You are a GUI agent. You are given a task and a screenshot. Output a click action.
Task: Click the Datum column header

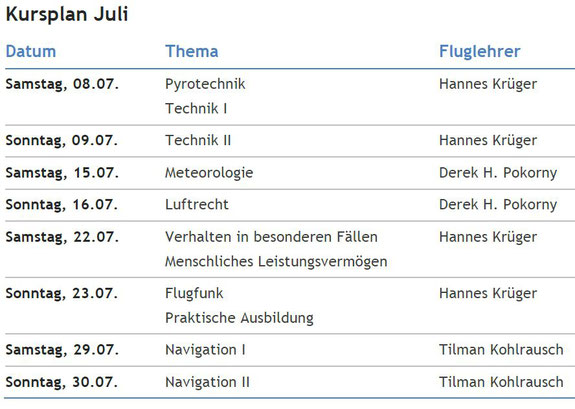pos(31,51)
